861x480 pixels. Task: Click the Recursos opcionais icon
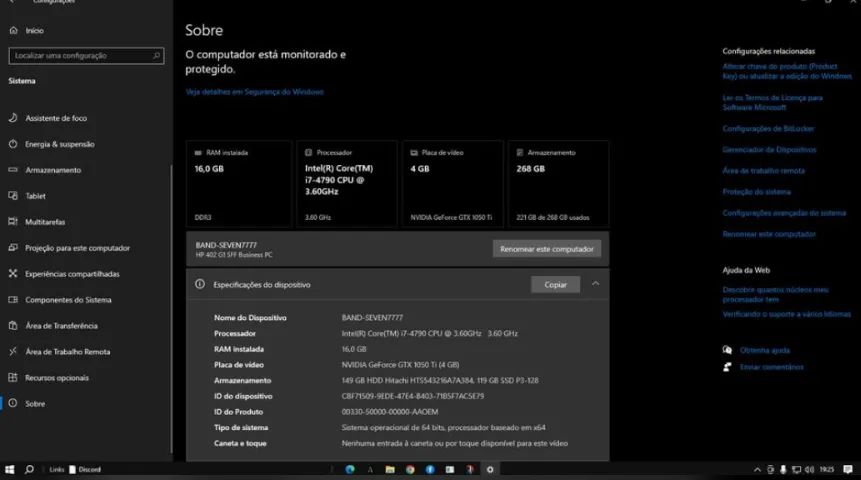(13, 377)
